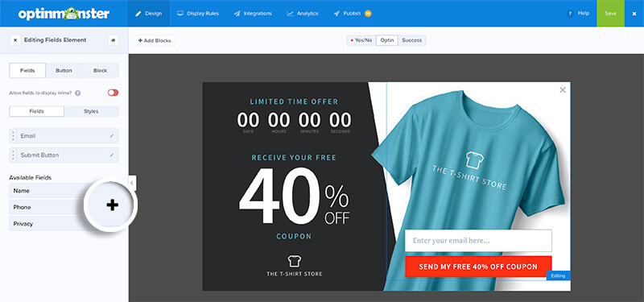Click the email input field in popup
Image resolution: width=644 pixels, height=302 pixels.
[478, 241]
